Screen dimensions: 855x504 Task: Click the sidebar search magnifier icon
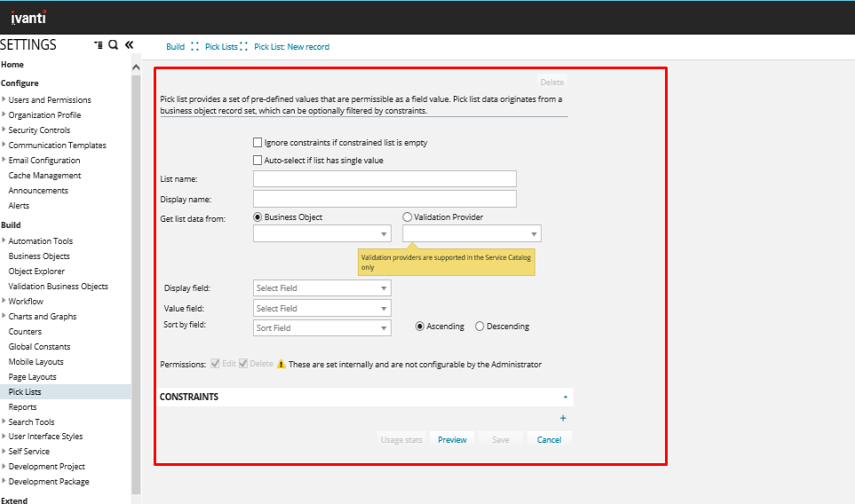tap(114, 44)
